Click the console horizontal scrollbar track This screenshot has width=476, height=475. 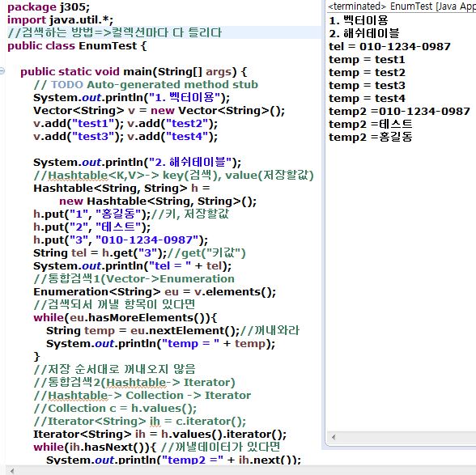pos(406,437)
